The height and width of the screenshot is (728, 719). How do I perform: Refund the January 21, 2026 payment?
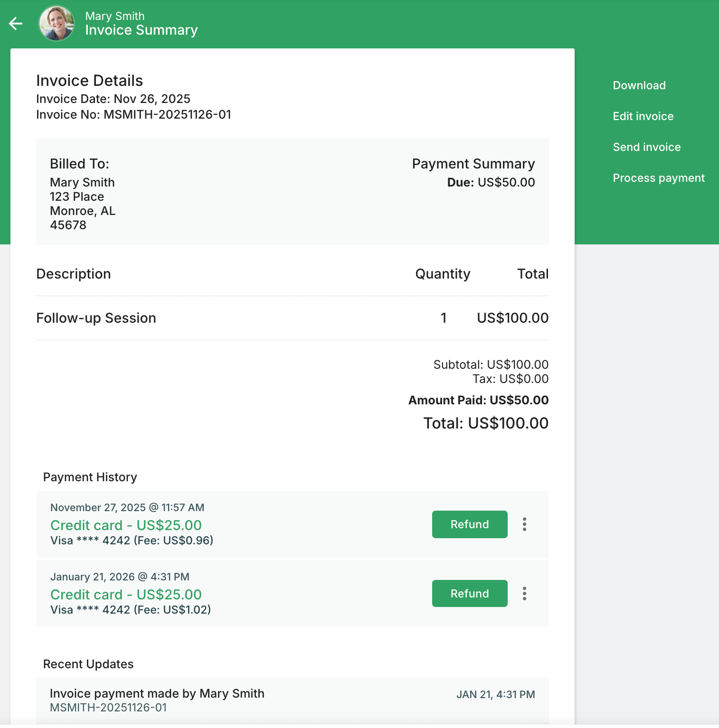pyautogui.click(x=469, y=594)
